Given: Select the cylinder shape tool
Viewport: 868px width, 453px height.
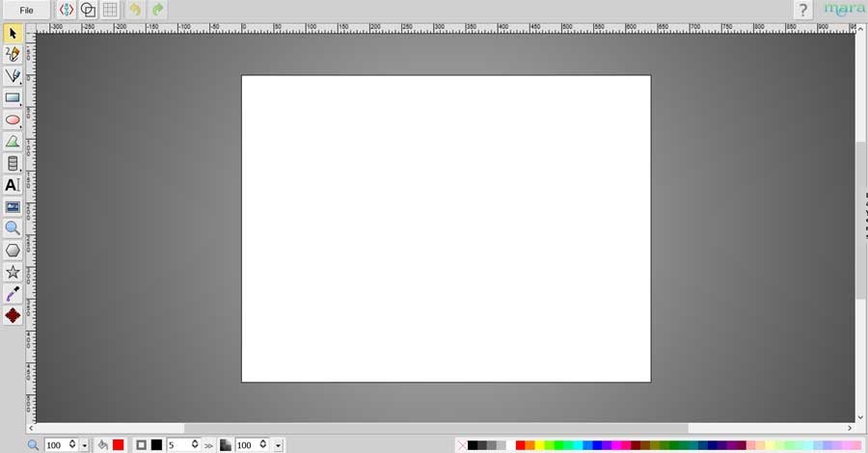Looking at the screenshot, I should coord(13,163).
